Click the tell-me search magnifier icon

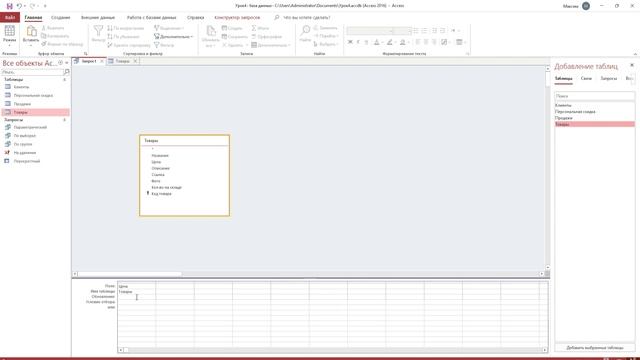277,18
